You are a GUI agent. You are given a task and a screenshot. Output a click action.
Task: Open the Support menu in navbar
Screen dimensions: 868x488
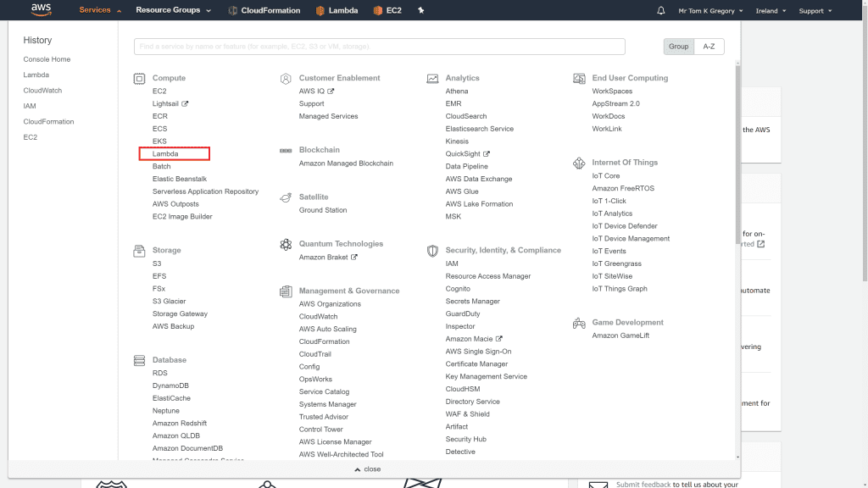pyautogui.click(x=815, y=11)
